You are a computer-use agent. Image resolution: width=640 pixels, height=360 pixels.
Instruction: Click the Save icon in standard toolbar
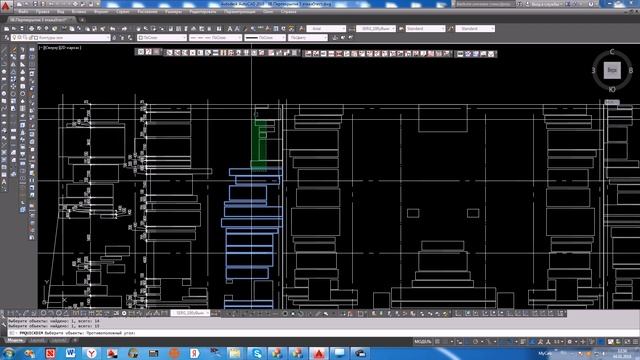22,29
